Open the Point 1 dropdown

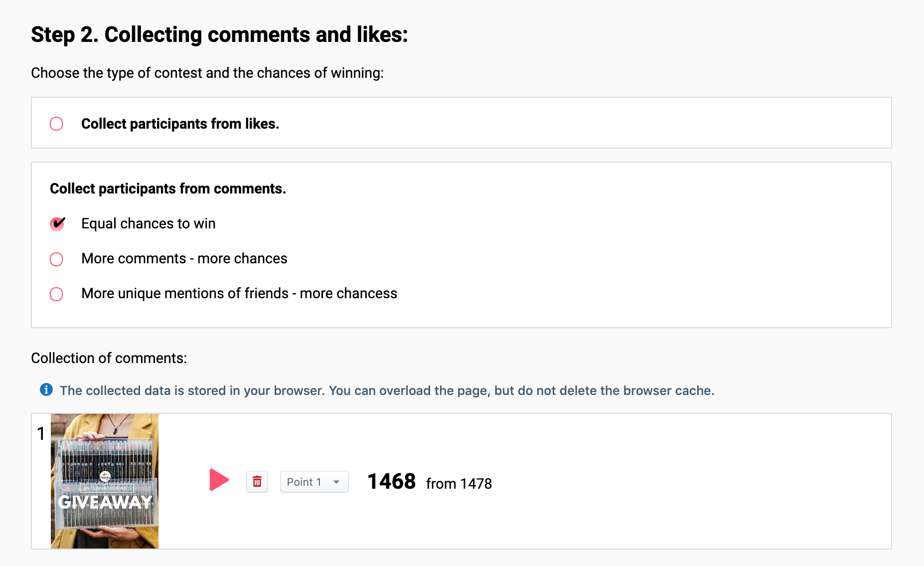click(314, 482)
